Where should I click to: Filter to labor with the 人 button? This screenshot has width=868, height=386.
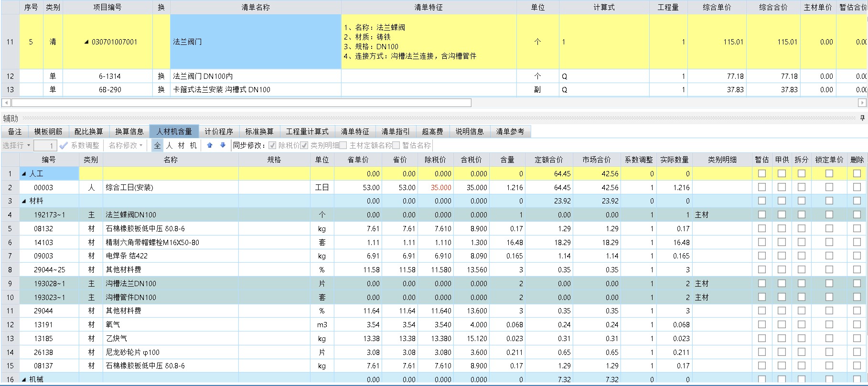169,145
